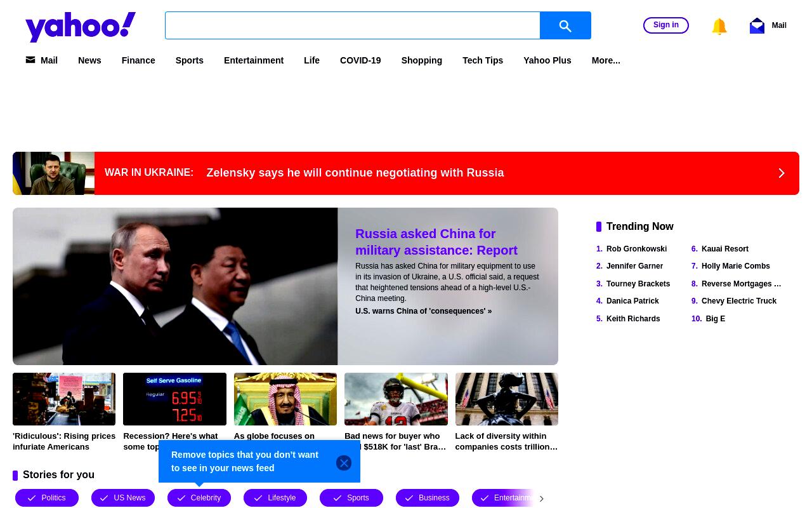The width and height of the screenshot is (812, 508).
Task: Click the Sign in button
Action: coord(666,25)
